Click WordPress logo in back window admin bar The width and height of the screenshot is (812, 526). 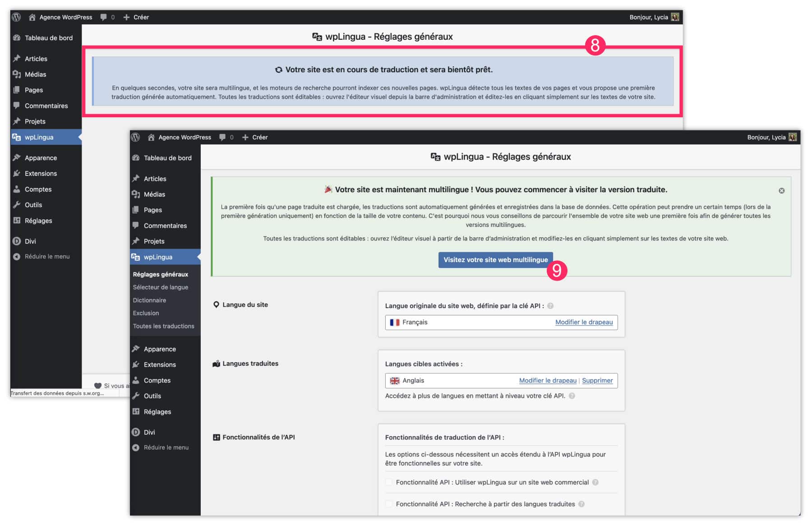click(x=16, y=17)
